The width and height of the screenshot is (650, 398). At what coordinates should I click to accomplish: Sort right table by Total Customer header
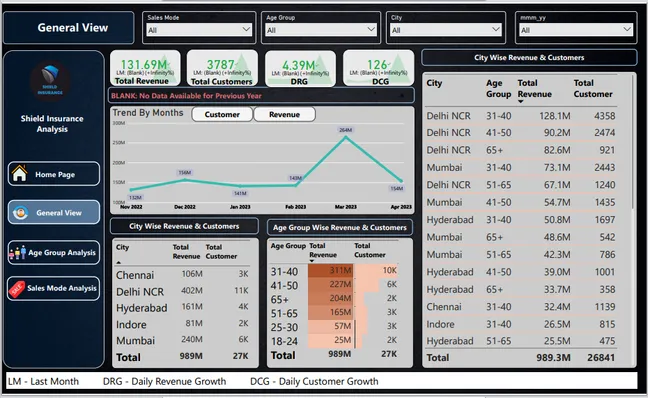(593, 89)
